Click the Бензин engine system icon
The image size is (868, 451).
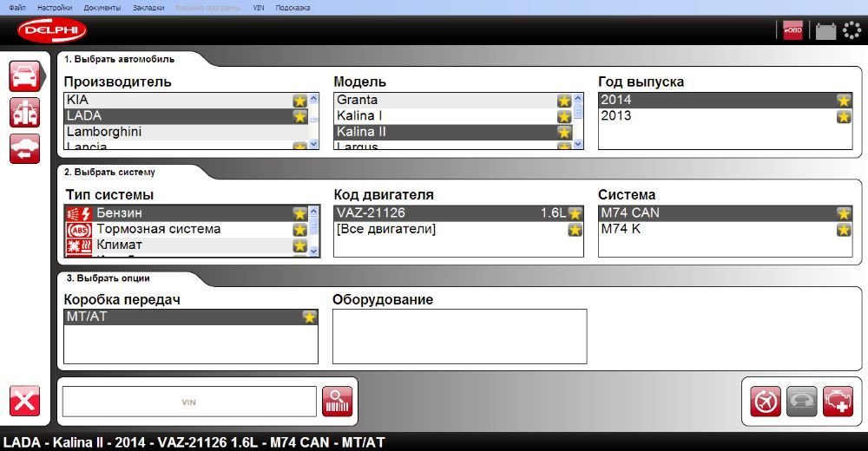[x=79, y=213]
